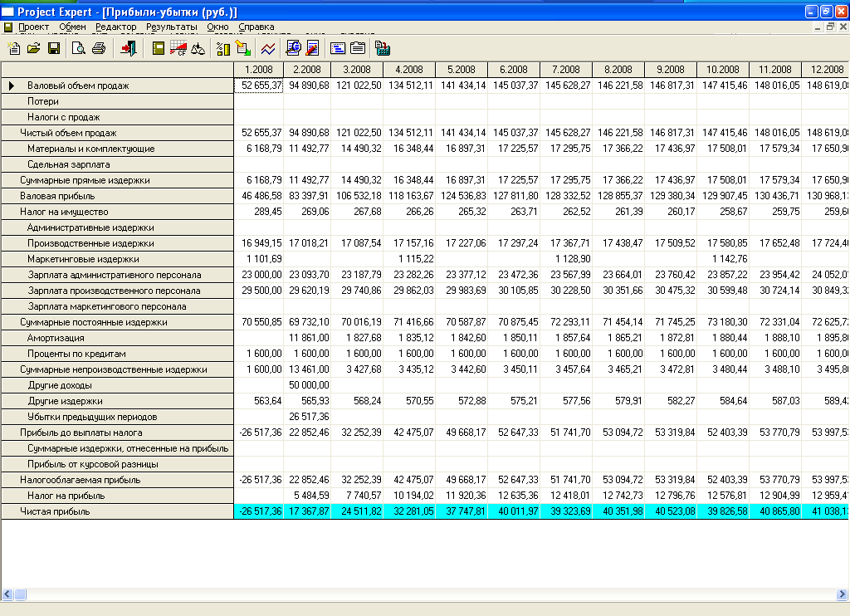This screenshot has width=850, height=616.
Task: Select the 'Чистая прибыль' row header
Action: click(x=55, y=511)
